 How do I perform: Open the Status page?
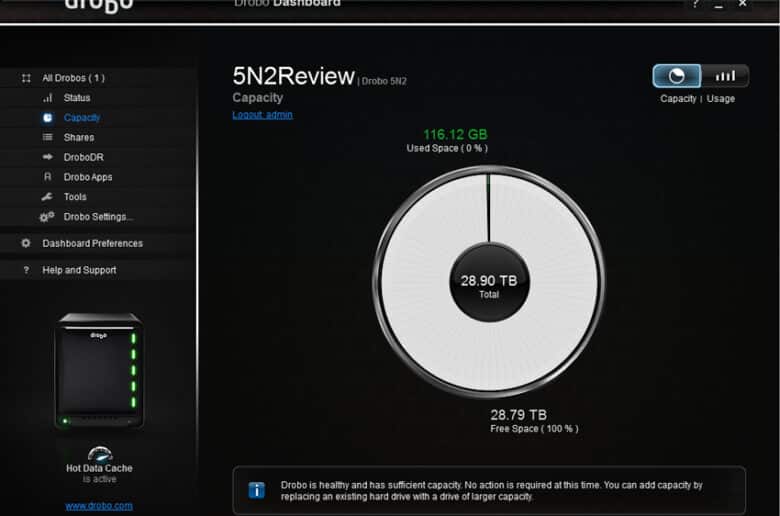pos(77,98)
